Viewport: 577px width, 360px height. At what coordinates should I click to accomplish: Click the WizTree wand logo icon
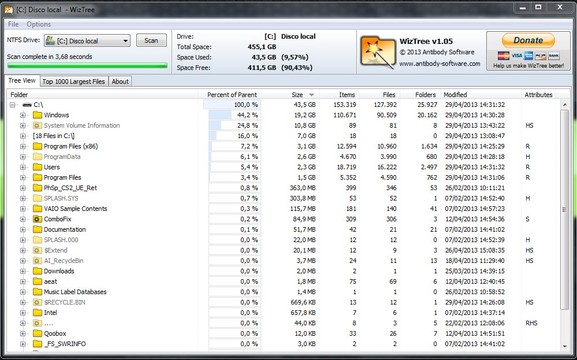[x=378, y=53]
